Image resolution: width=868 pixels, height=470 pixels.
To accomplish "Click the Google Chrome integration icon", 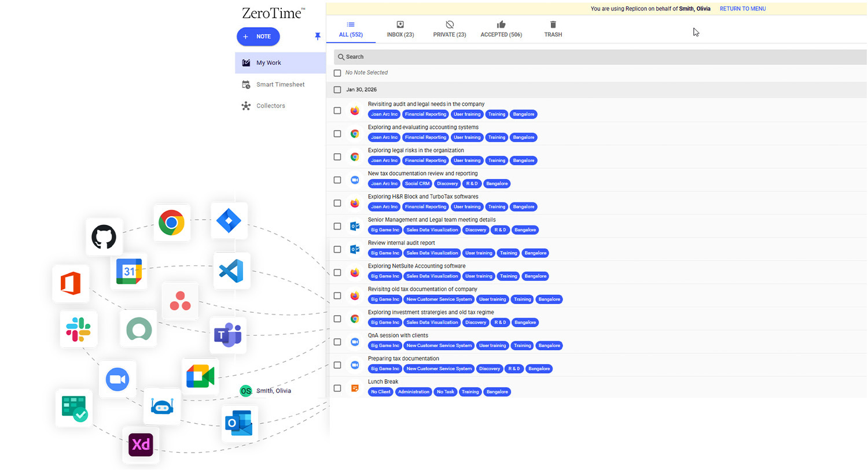I will click(172, 223).
